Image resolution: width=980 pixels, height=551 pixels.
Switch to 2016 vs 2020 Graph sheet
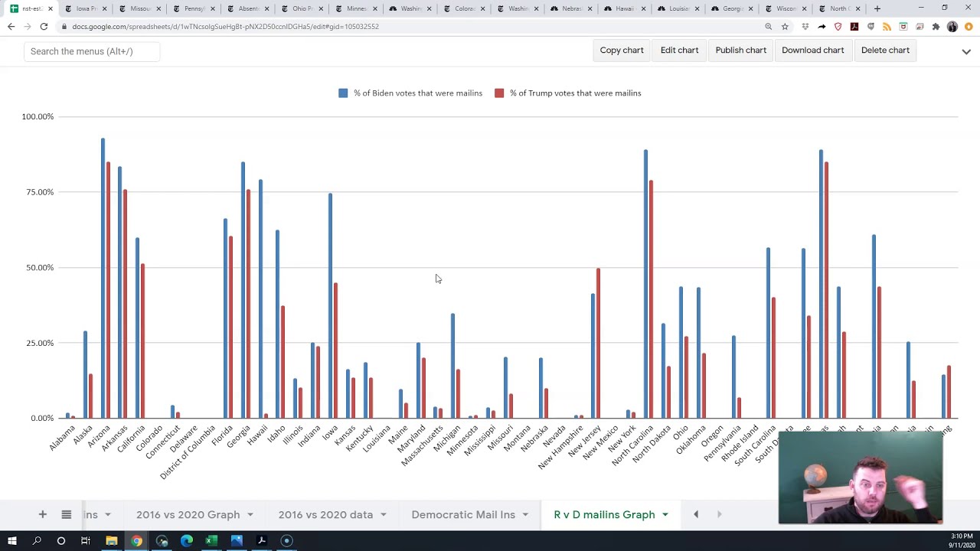point(188,515)
